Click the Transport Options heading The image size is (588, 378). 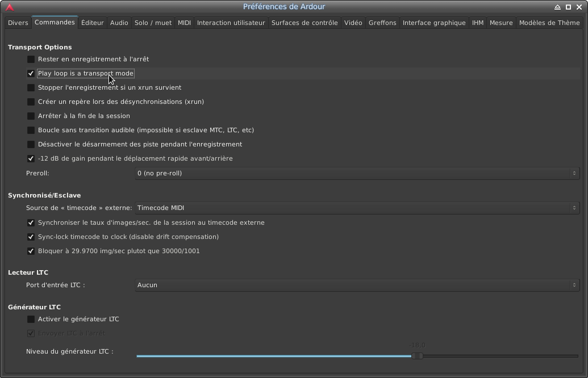(40, 47)
